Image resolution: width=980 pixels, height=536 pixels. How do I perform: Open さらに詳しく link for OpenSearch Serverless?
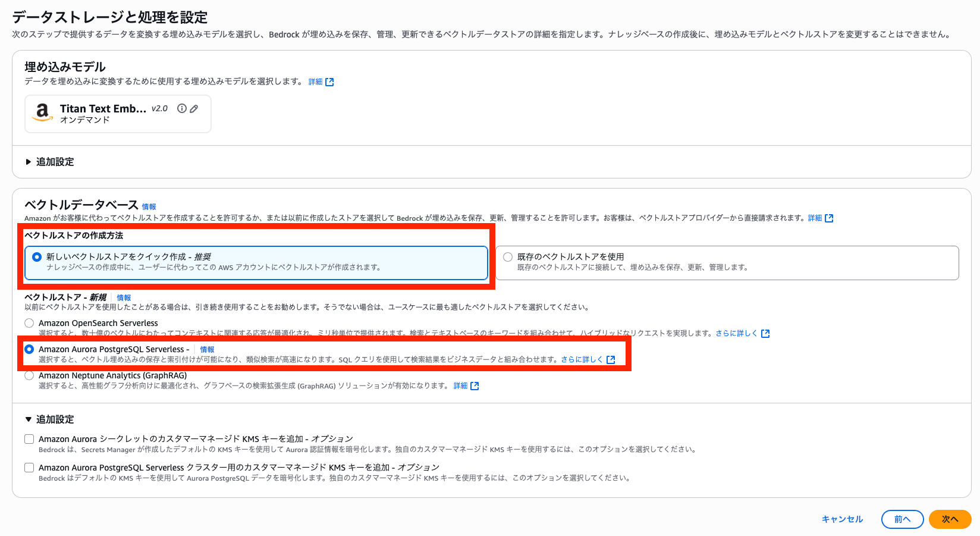coord(736,334)
